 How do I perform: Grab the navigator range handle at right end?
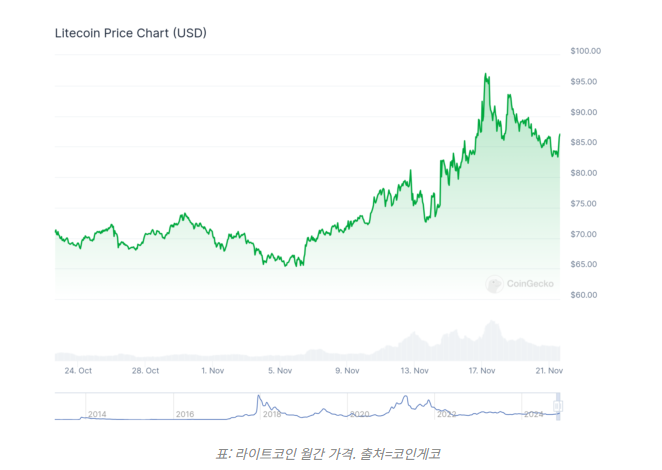558,405
